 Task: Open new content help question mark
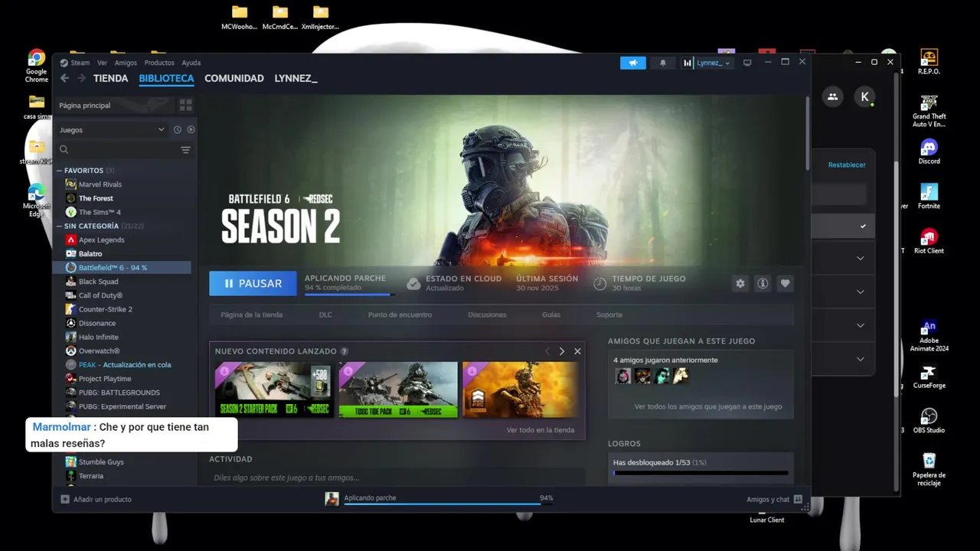pos(345,351)
